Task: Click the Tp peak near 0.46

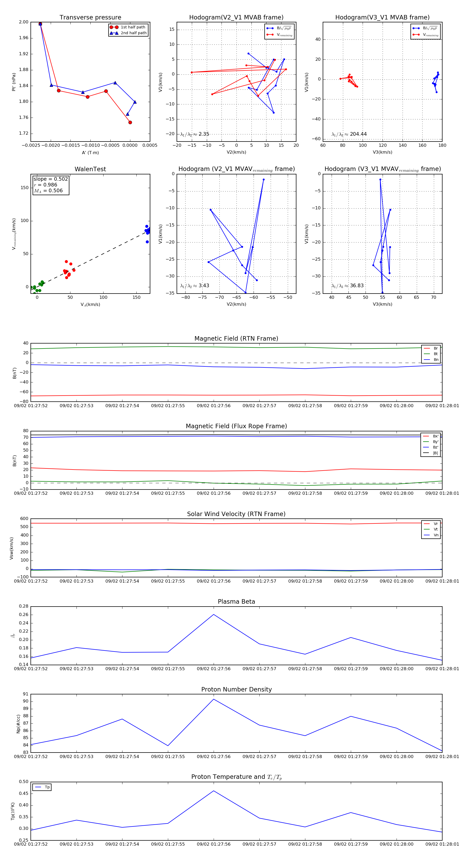Action: (x=213, y=791)
